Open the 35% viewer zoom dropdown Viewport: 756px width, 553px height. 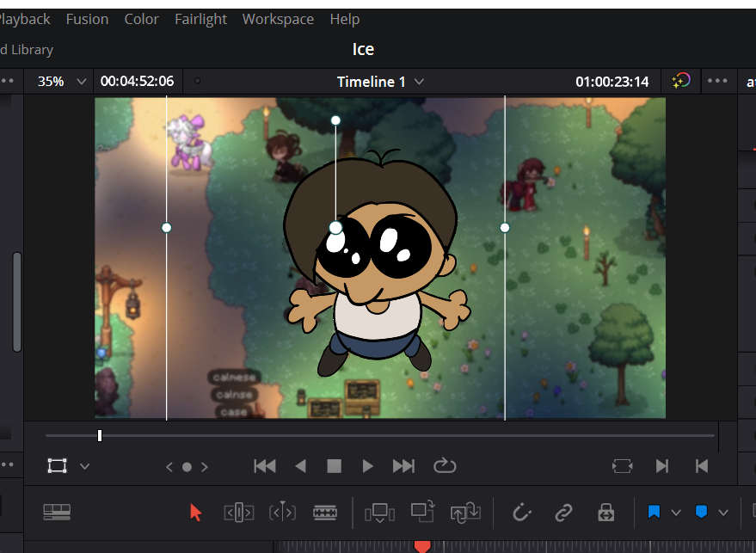click(62, 82)
